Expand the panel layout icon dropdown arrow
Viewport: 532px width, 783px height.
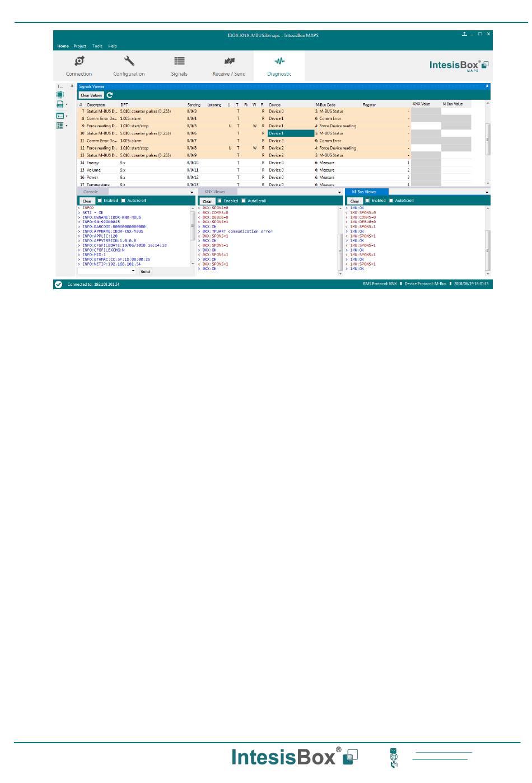67,126
